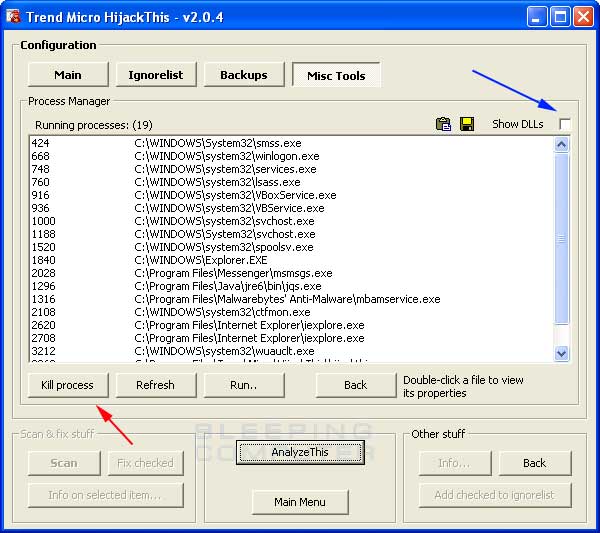Maximize the HijackThis window
Screen dimensions: 600x533
560,16
